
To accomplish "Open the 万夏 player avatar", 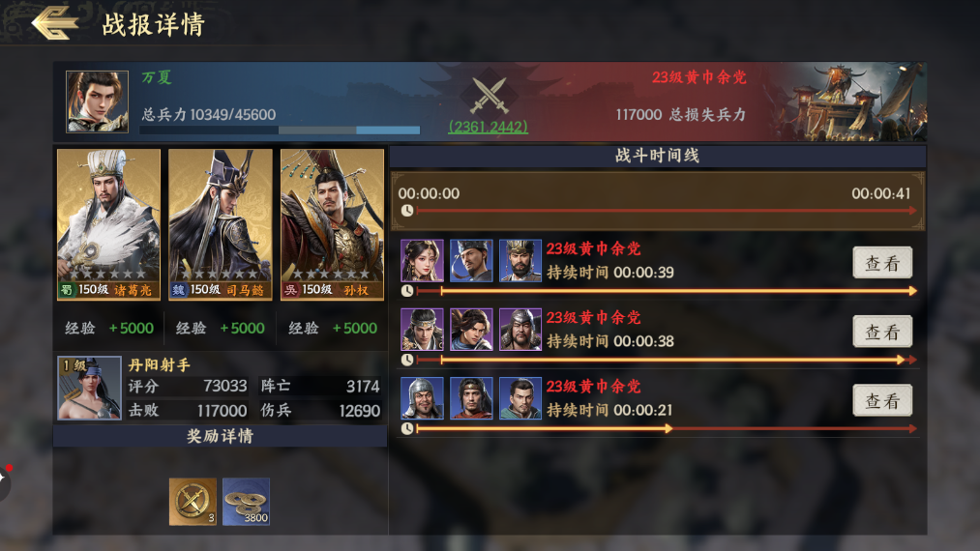I will pos(97,101).
